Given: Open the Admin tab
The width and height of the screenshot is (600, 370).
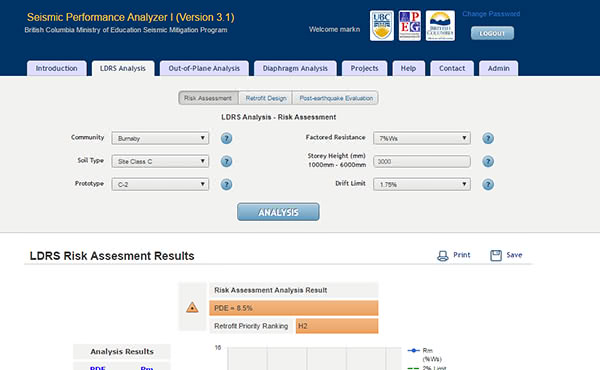Looking at the screenshot, I should point(498,68).
